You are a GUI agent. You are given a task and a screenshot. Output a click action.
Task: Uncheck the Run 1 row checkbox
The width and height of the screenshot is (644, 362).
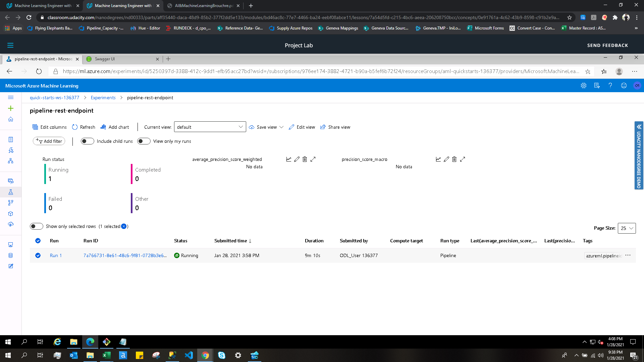[x=38, y=255]
